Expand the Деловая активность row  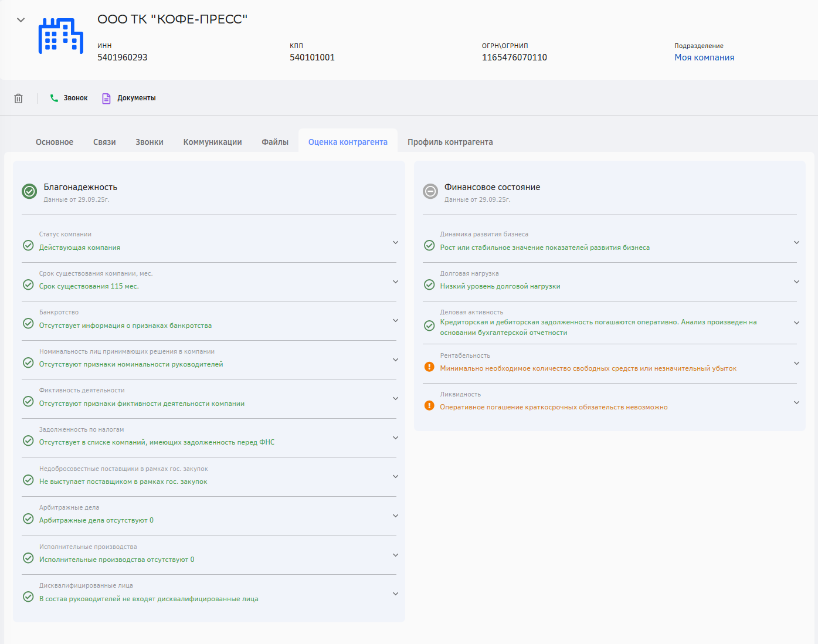pyautogui.click(x=796, y=323)
